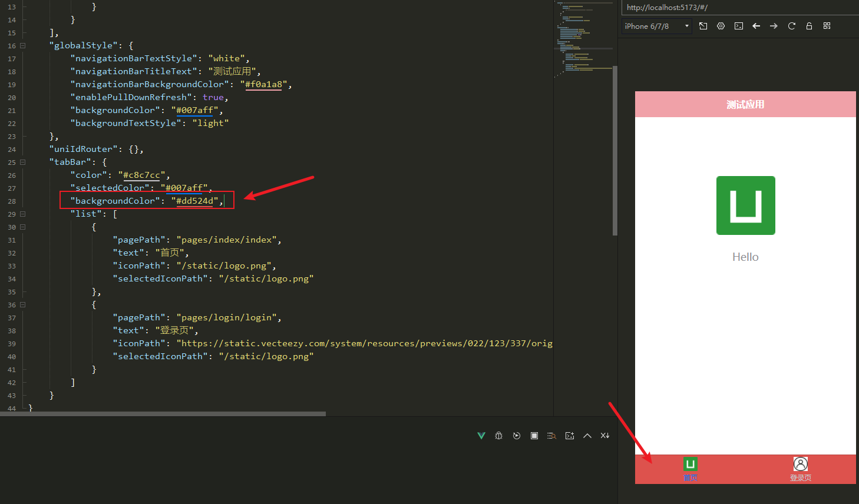This screenshot has height=504, width=859.
Task: Show the QR code for preview
Action: point(827,26)
